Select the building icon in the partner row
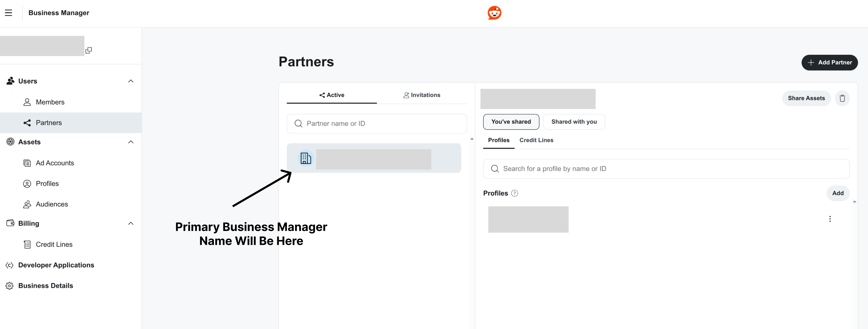This screenshot has width=868, height=329. 306,158
